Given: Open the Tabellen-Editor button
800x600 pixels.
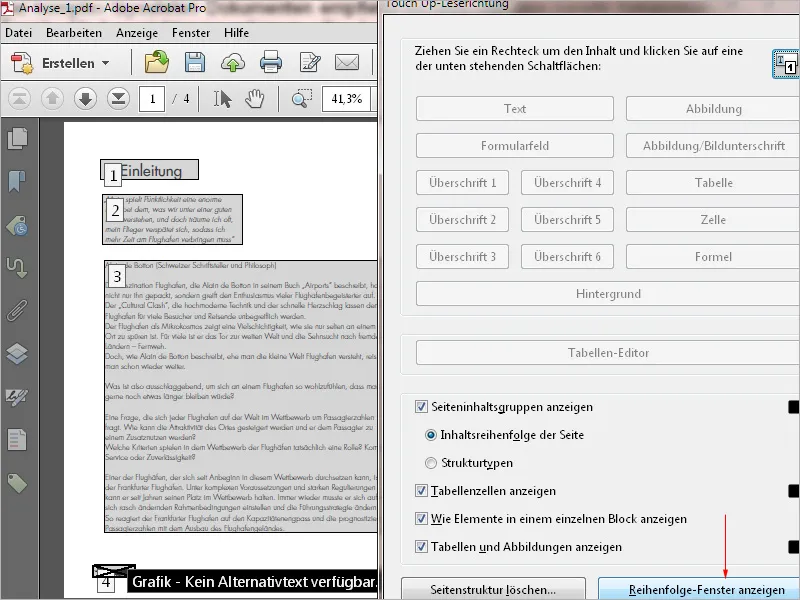Looking at the screenshot, I should point(608,353).
